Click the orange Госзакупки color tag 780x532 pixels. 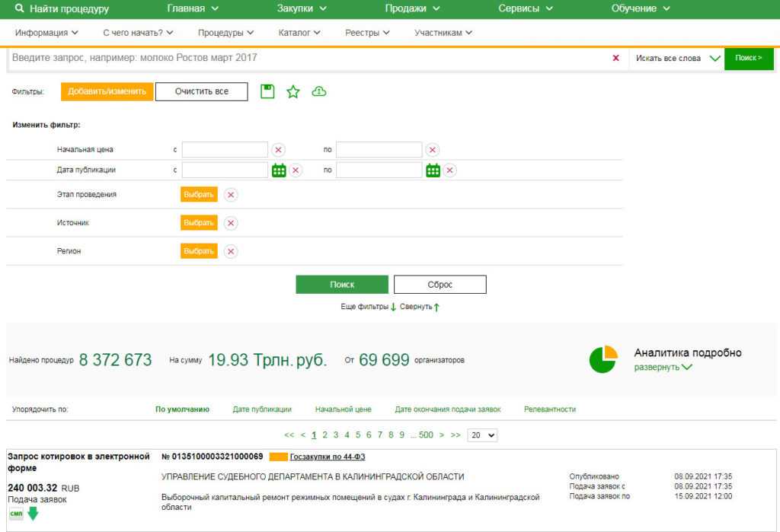(x=278, y=457)
